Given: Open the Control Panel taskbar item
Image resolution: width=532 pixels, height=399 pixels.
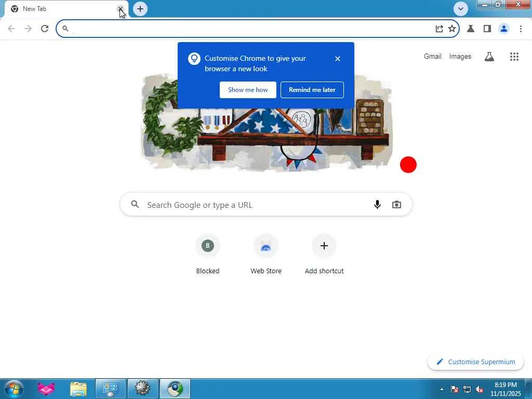Looking at the screenshot, I should pos(111,389).
